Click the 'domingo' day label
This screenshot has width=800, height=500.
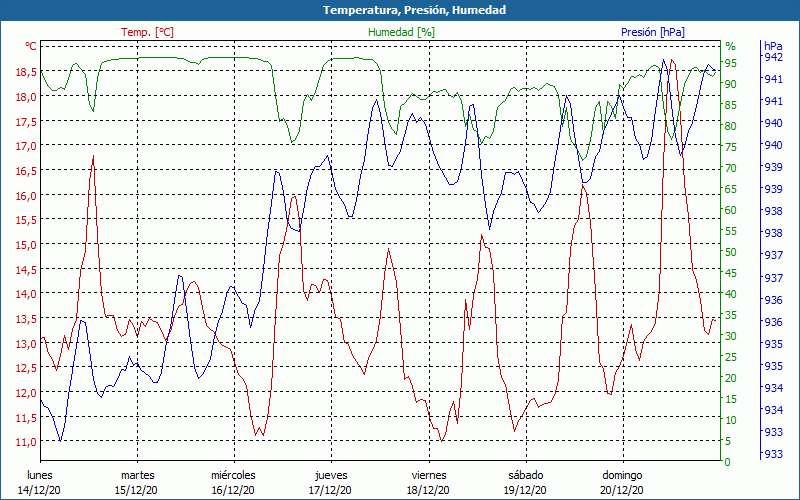pos(622,476)
